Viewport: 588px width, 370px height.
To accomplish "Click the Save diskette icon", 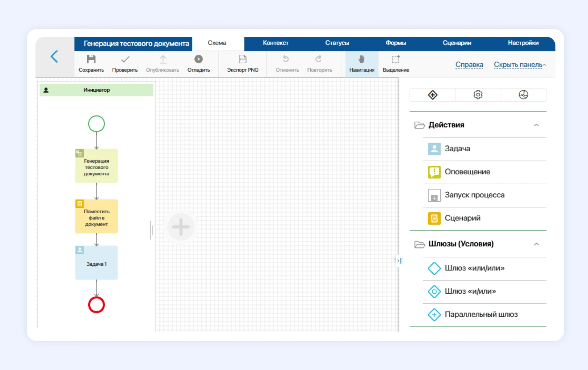I will [91, 59].
